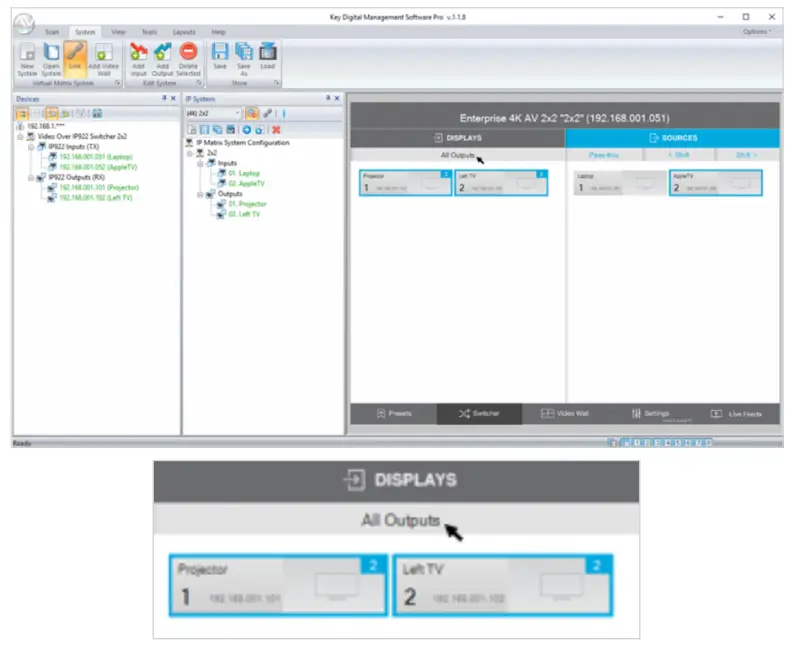Select 192.168.001.051 (Laptop) in Devices tree
The width and height of the screenshot is (796, 645).
(x=96, y=157)
